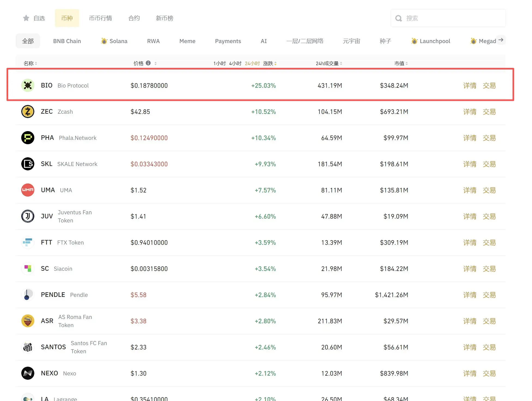
Task: Sort by 价格 column arrows
Action: 156,63
